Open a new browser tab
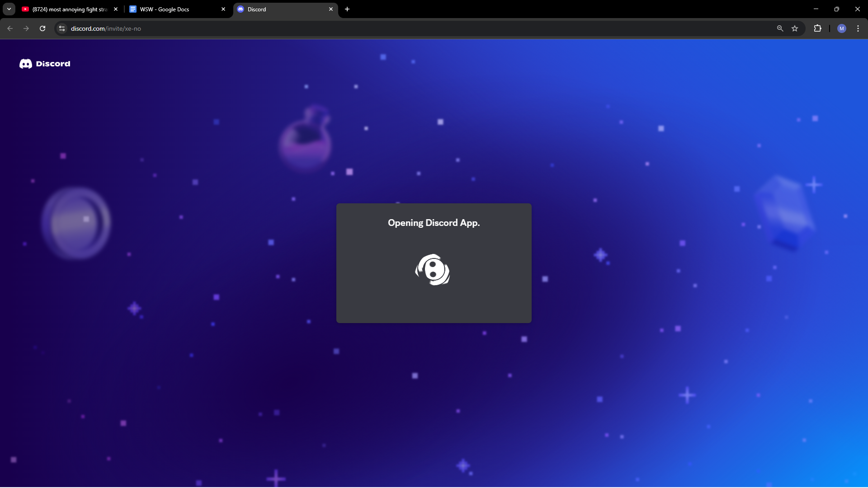The width and height of the screenshot is (868, 488). point(347,9)
